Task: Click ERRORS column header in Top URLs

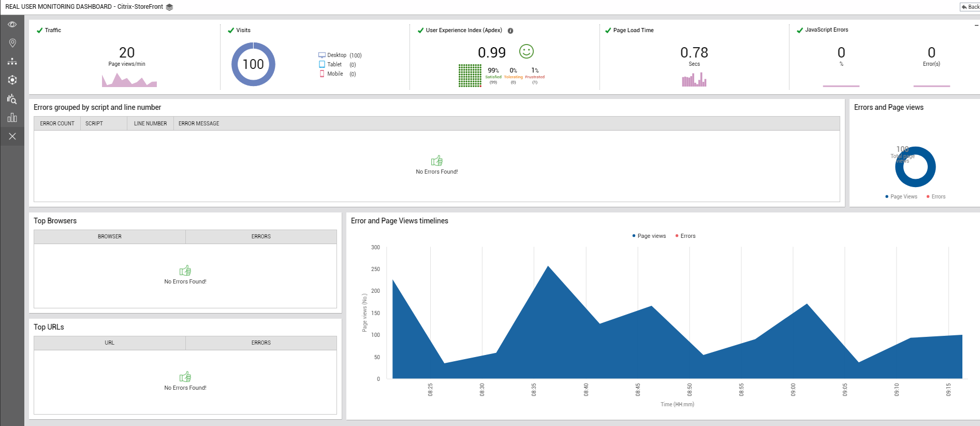Action: (x=261, y=343)
